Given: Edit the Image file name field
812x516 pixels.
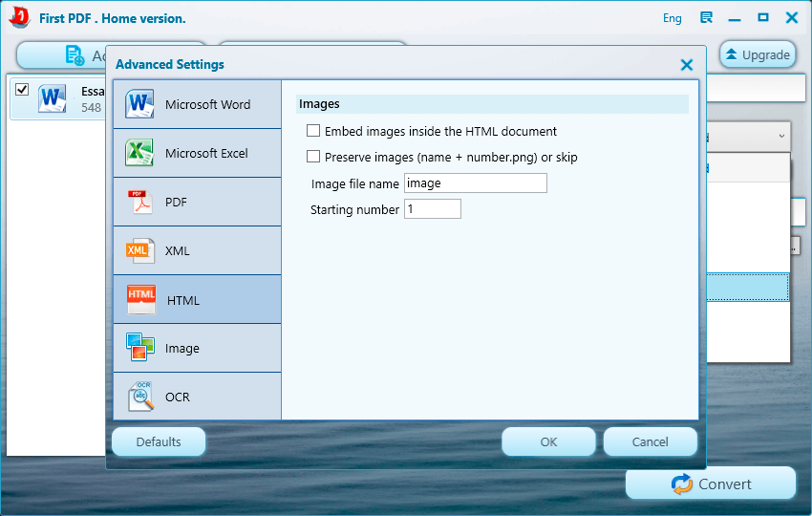Looking at the screenshot, I should [476, 183].
